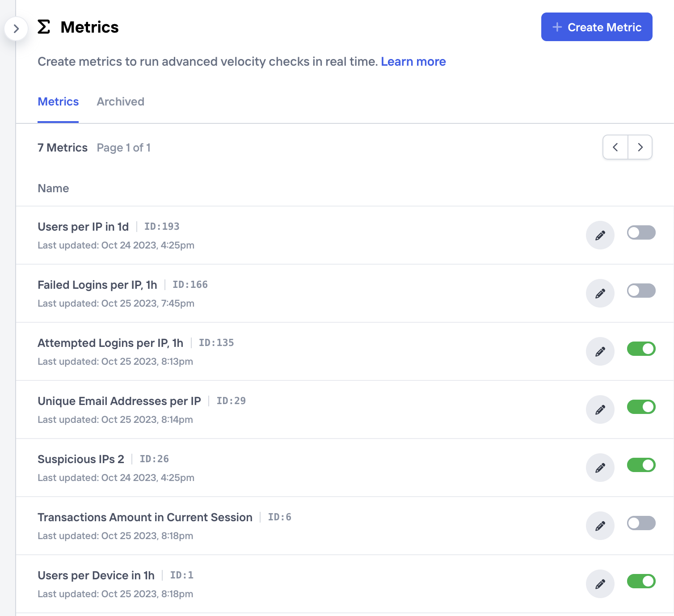Edit the Failed Logins per IP, 1h metric

point(600,293)
